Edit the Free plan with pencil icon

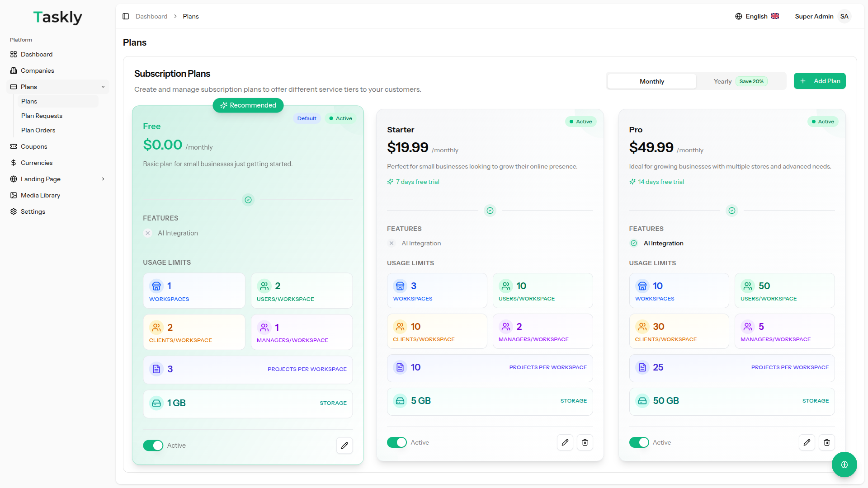pos(344,446)
